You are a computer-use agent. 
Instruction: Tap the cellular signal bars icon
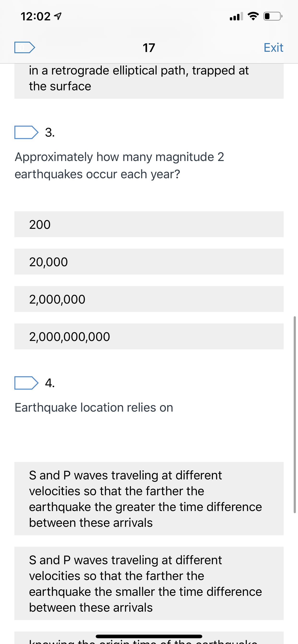[x=236, y=16]
